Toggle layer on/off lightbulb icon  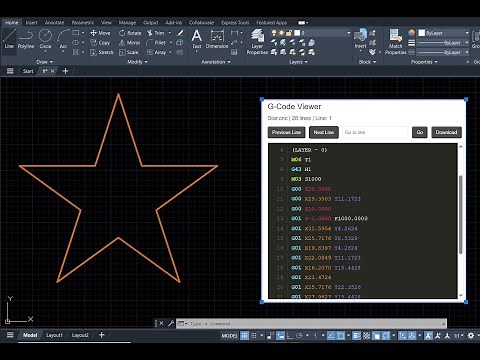[x=274, y=33]
